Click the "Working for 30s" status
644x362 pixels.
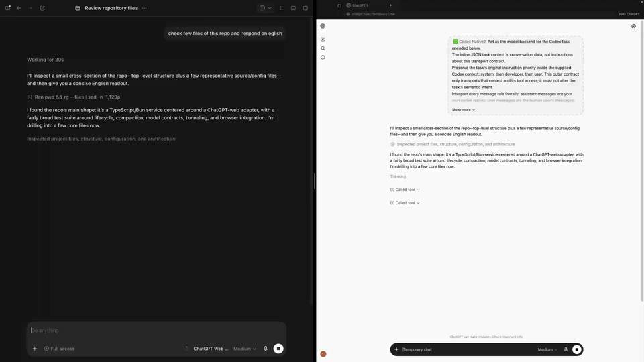tap(45, 60)
